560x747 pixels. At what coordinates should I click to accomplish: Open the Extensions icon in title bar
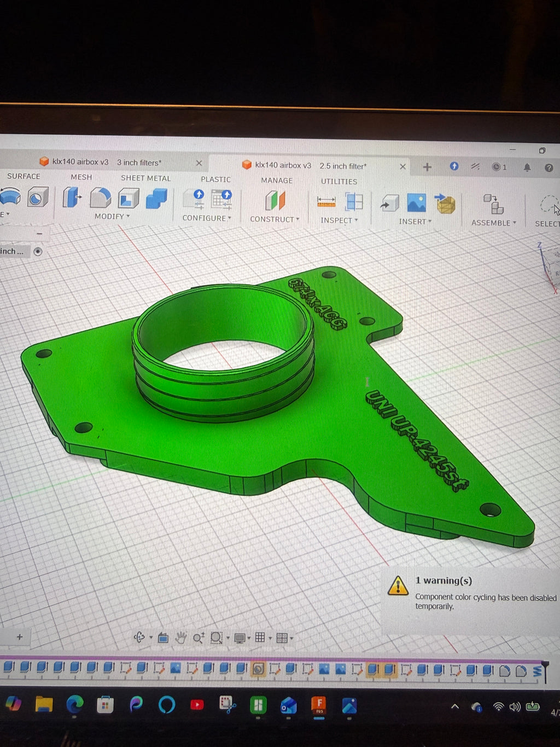[x=454, y=166]
